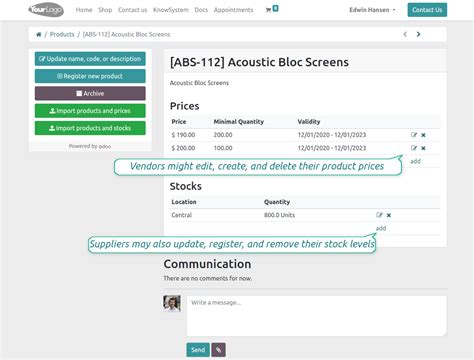Click the YourLogo site logo
474x360 pixels.
coord(46,10)
